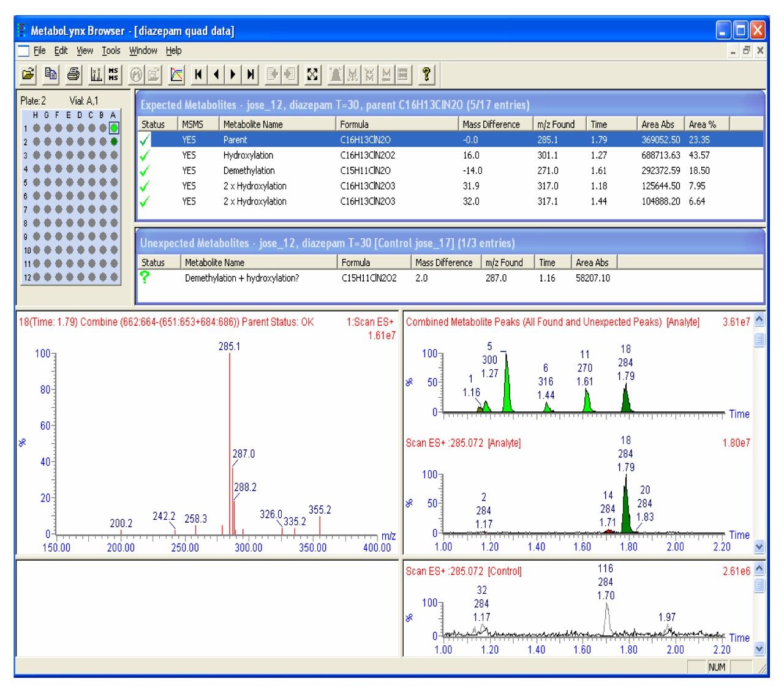The width and height of the screenshot is (784, 693).
Task: Click the greyed-out circular icon after MS/MS
Action: coord(136,75)
